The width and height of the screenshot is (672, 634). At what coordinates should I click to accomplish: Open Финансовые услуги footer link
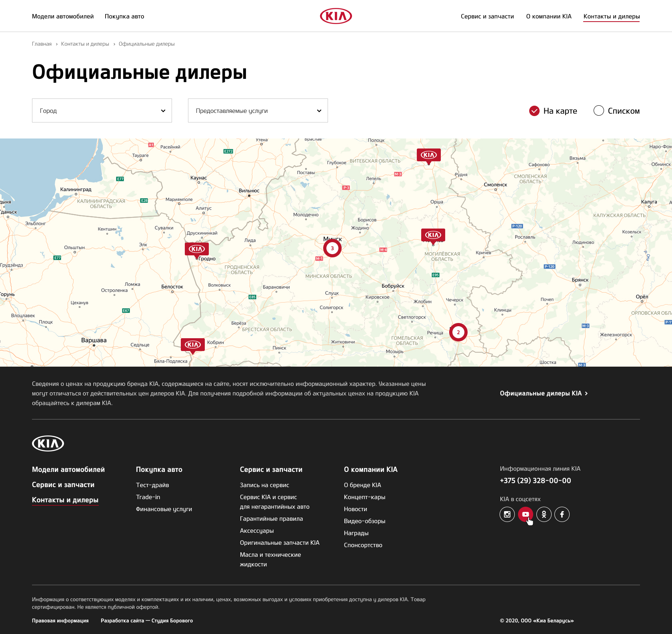pyautogui.click(x=164, y=509)
